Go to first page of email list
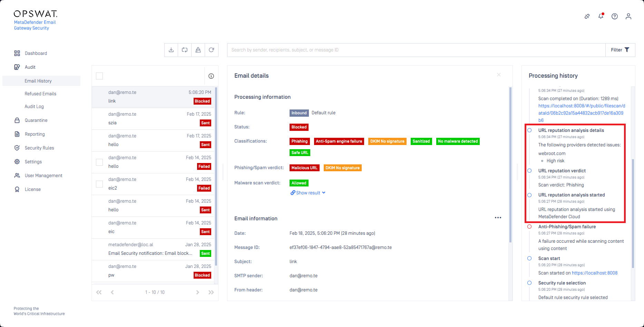644x327 pixels. click(99, 292)
